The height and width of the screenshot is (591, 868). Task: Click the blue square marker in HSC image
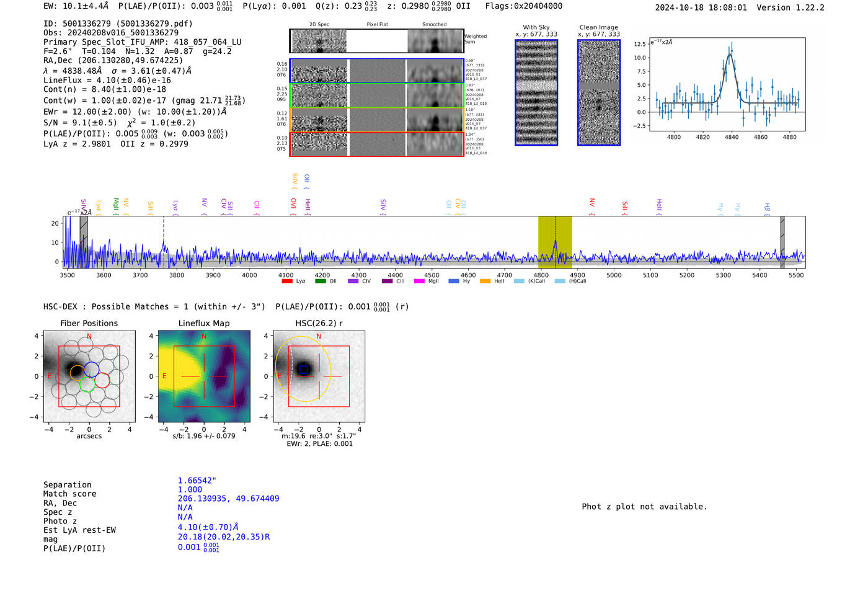303,369
